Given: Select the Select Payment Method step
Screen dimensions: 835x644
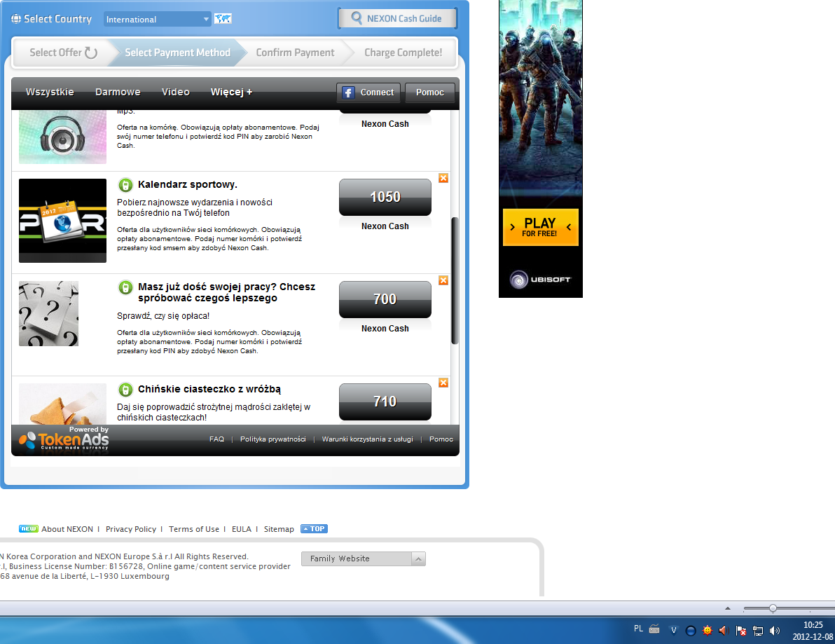Looking at the screenshot, I should click(177, 52).
